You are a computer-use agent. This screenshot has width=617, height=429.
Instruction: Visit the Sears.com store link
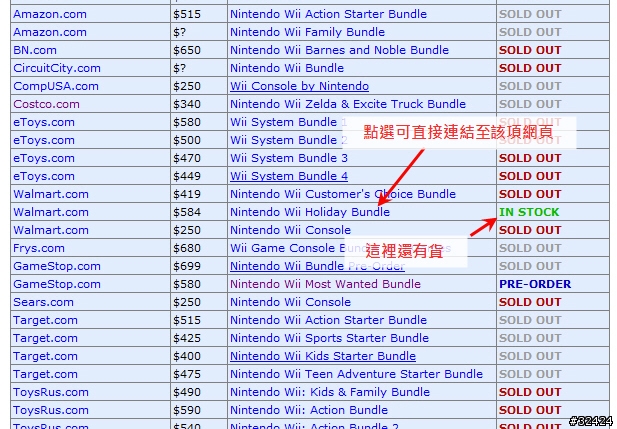tap(43, 302)
